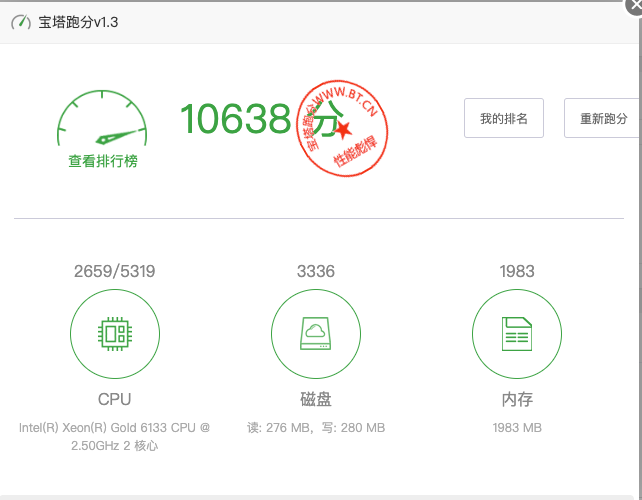This screenshot has width=642, height=500.
Task: Click the small gauge icon beside 宝塔跑分v1.3 title
Action: [21, 22]
